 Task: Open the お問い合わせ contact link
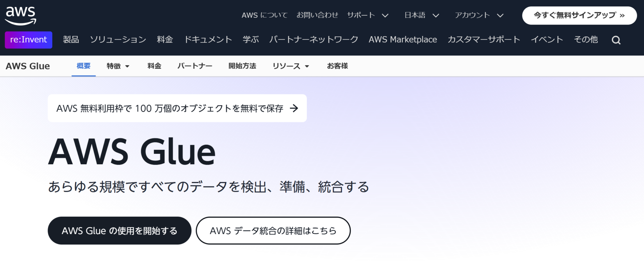pyautogui.click(x=317, y=15)
